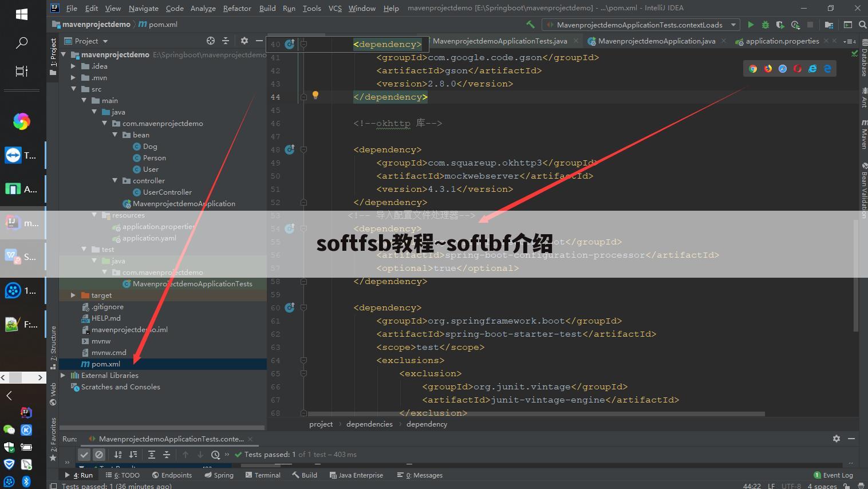Click the Locate/Scroll from Source icon
This screenshot has height=489, width=868.
pyautogui.click(x=211, y=41)
